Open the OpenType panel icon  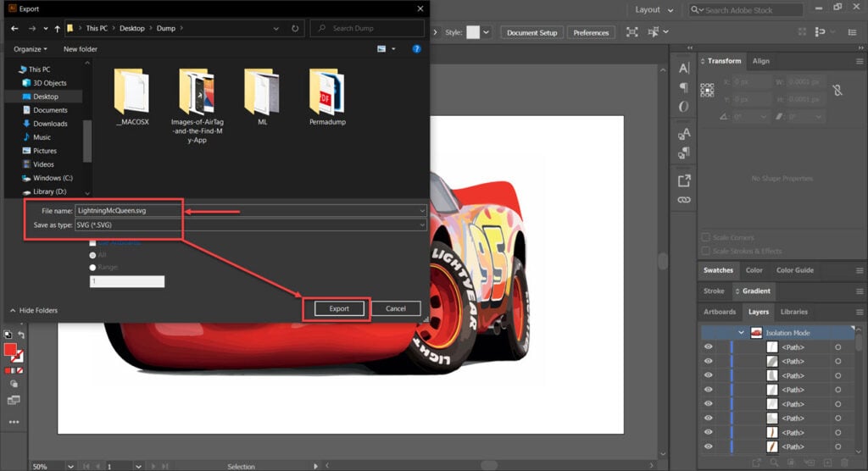click(684, 106)
